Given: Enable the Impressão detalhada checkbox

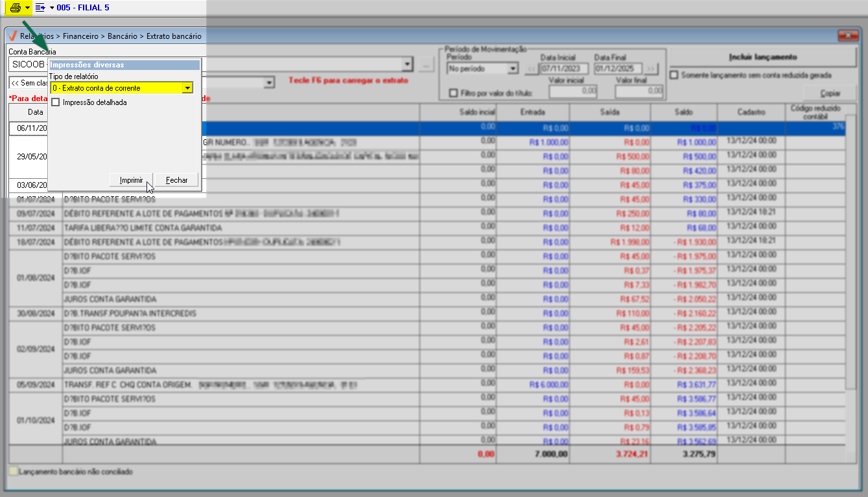Looking at the screenshot, I should click(x=56, y=102).
